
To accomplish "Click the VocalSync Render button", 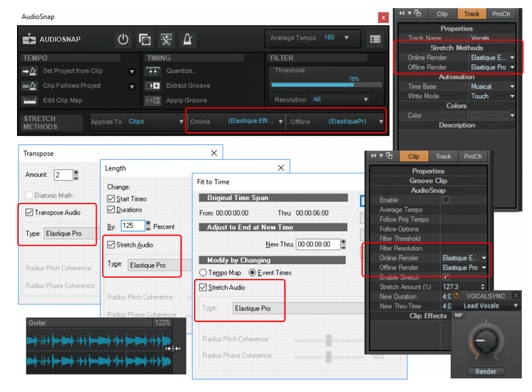I will tap(486, 372).
